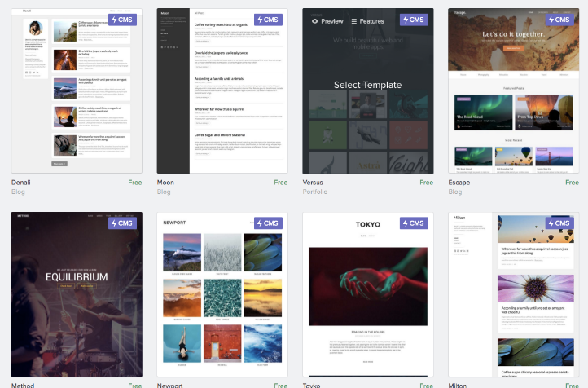Click Select Template on Versus card
This screenshot has width=588, height=388.
368,85
